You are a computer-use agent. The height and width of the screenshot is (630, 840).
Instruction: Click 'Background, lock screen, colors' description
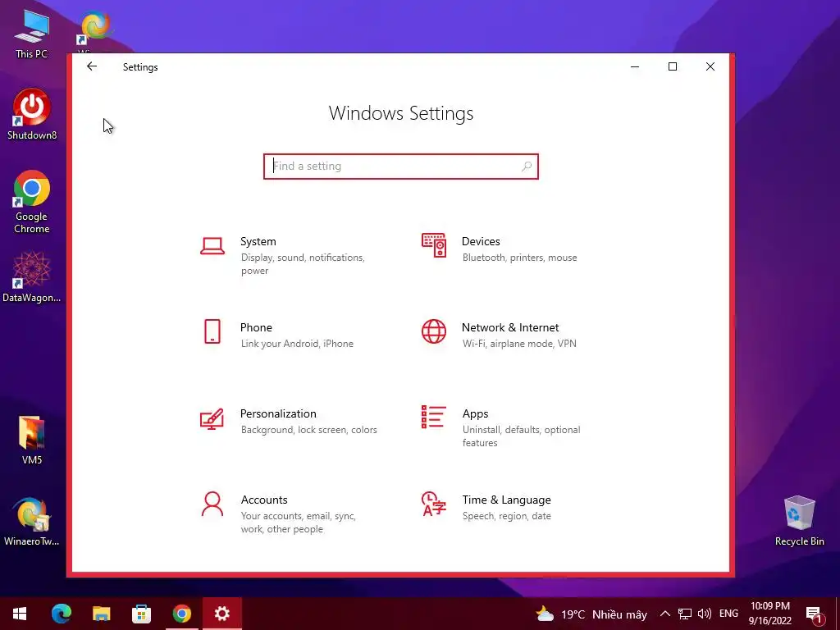[308, 430]
